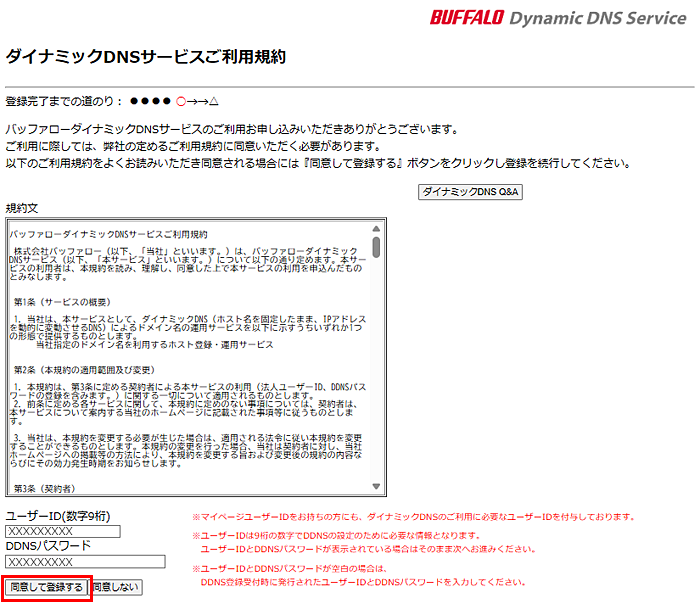
Task: Click the 登録完了までの道のり progress text
Action: (x=112, y=101)
